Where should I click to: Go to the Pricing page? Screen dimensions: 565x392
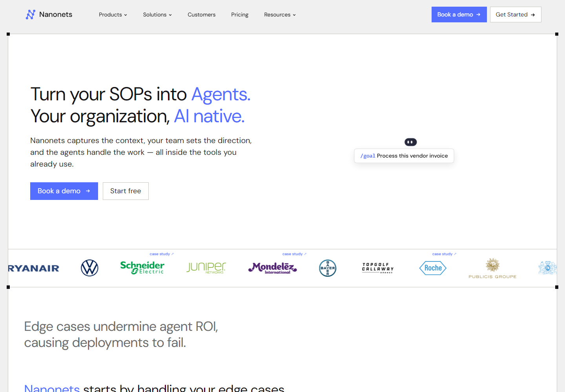[240, 15]
